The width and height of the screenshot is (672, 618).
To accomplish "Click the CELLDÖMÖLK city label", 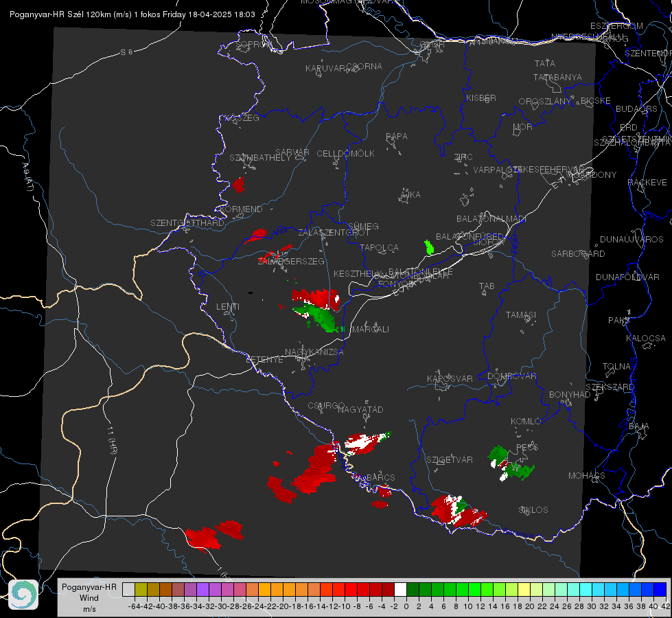I will point(345,154).
